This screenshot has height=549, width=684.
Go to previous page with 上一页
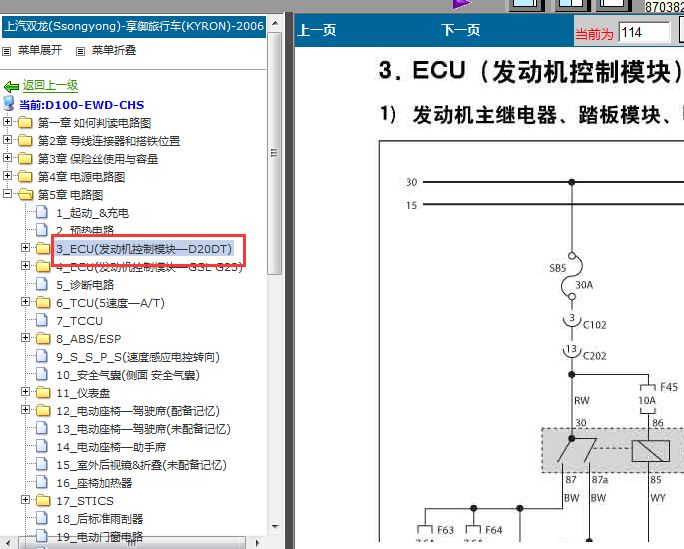point(317,30)
